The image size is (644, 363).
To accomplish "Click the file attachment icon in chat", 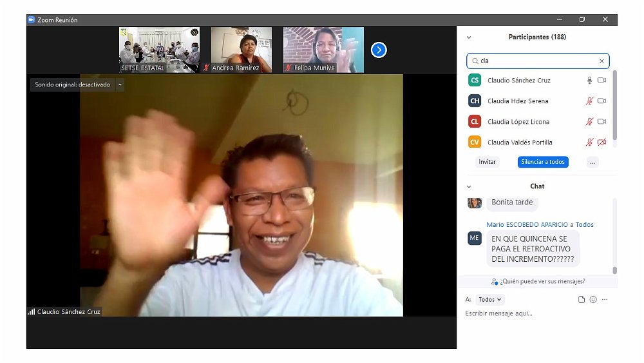I will click(x=581, y=300).
